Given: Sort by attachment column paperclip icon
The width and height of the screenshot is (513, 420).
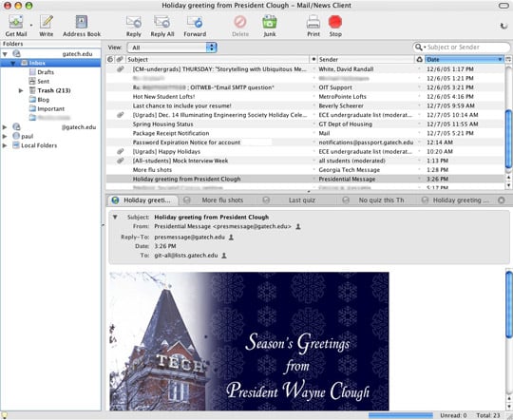Looking at the screenshot, I should [x=120, y=59].
